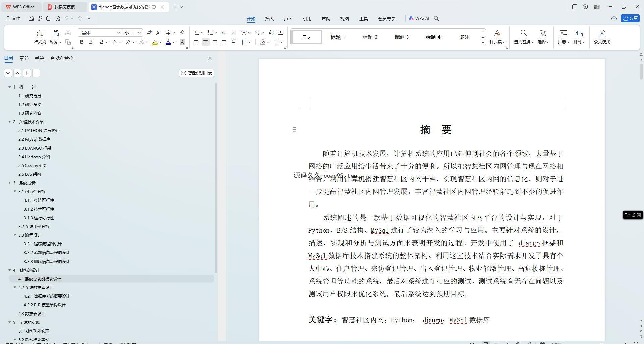
Task: Click the bulleted list icon
Action: [197, 33]
